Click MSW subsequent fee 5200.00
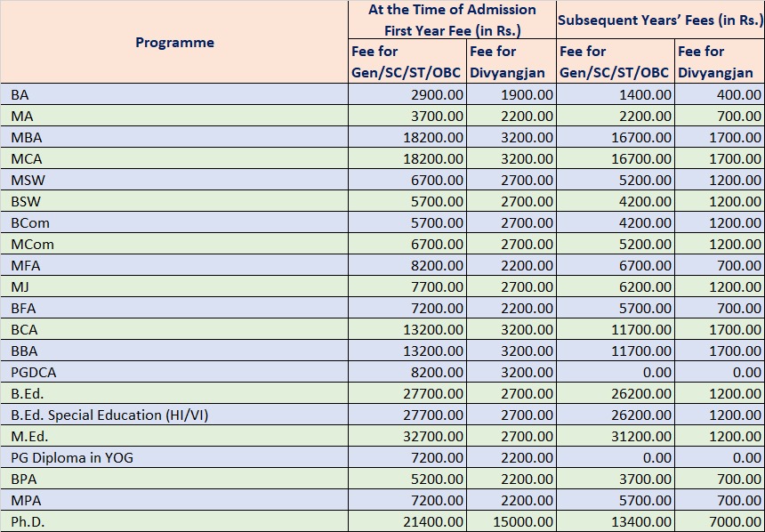765x532 pixels. 616,180
